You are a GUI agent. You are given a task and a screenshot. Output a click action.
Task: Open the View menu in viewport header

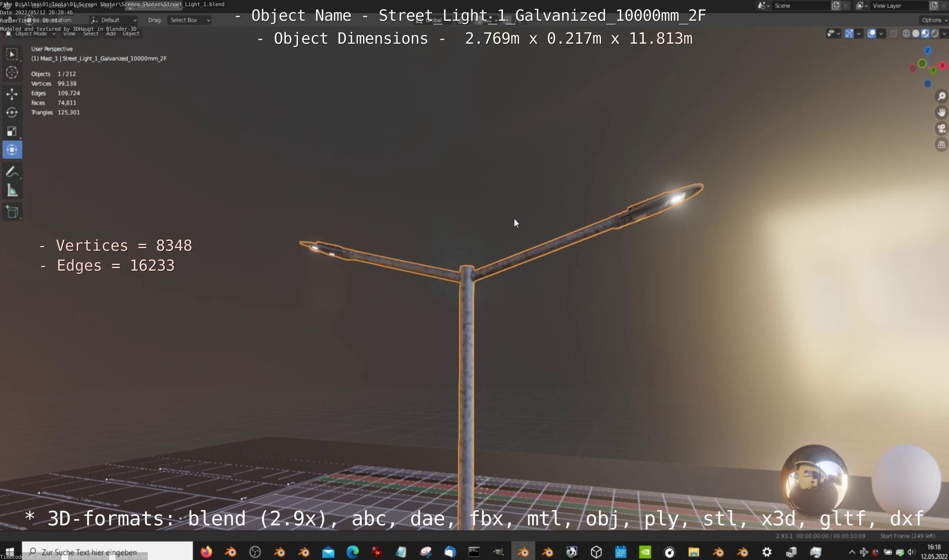coord(69,34)
